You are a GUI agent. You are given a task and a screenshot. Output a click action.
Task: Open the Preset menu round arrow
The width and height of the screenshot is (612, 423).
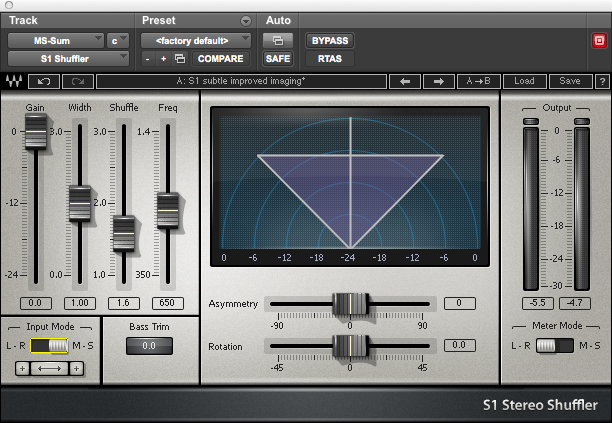click(x=246, y=21)
